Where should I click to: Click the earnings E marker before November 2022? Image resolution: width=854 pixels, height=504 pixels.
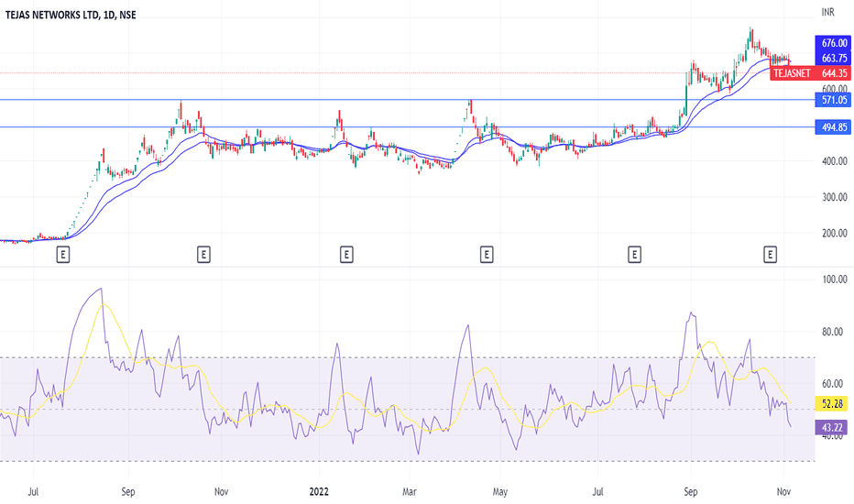pos(770,255)
